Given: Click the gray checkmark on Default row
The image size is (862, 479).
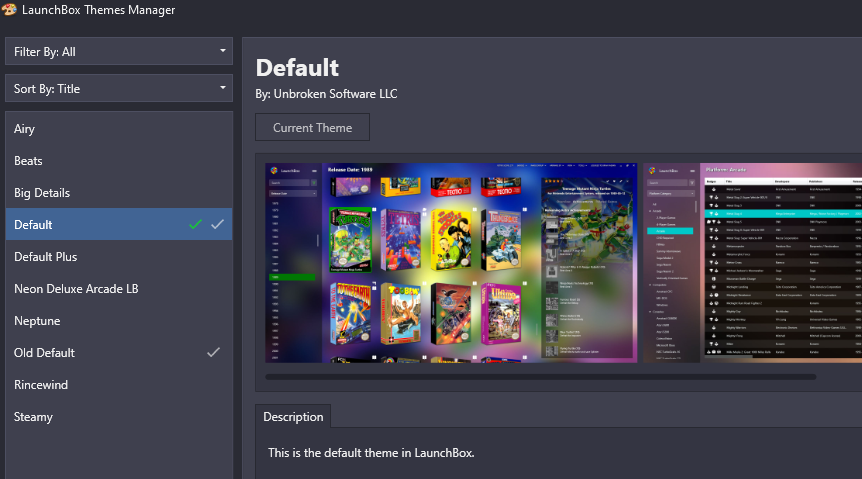Looking at the screenshot, I should [218, 224].
